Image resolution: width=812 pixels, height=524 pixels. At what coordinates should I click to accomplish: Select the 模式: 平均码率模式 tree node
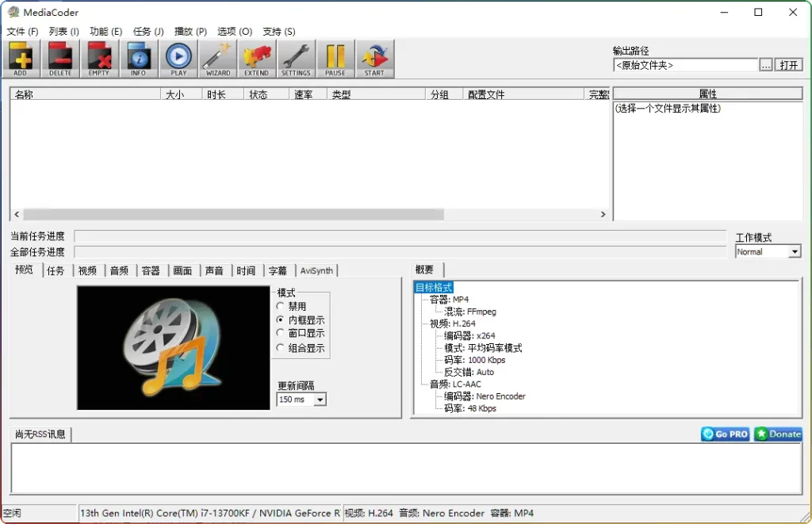click(x=483, y=348)
